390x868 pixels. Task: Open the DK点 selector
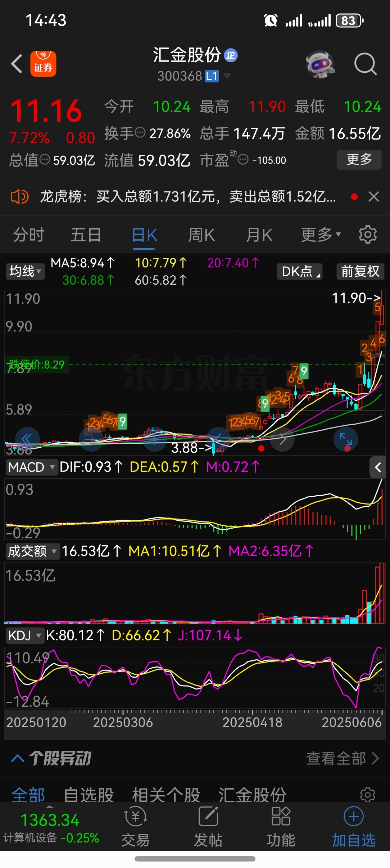click(300, 271)
